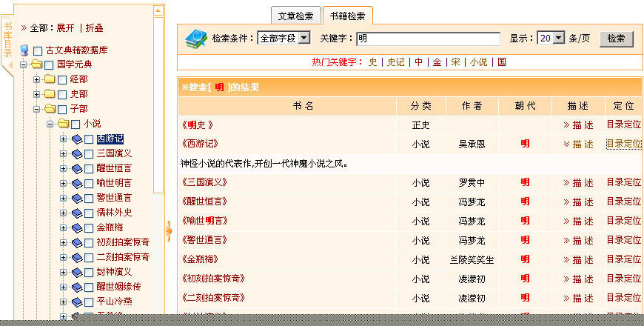Image resolution: width=644 pixels, height=326 pixels.
Task: Check the 子部 checkbox
Action: tap(62, 110)
